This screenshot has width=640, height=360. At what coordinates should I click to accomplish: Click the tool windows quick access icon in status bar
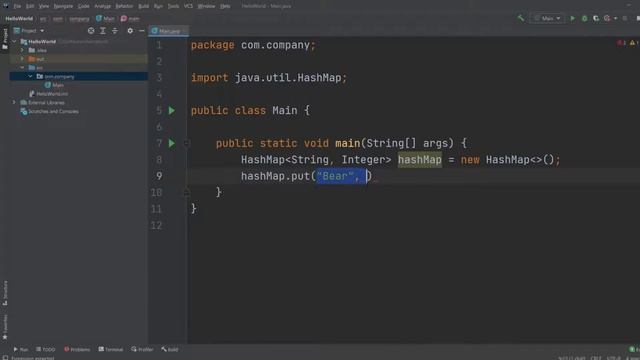(x=5, y=358)
